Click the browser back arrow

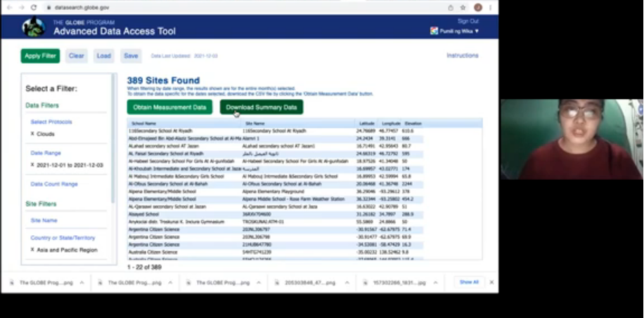10,8
